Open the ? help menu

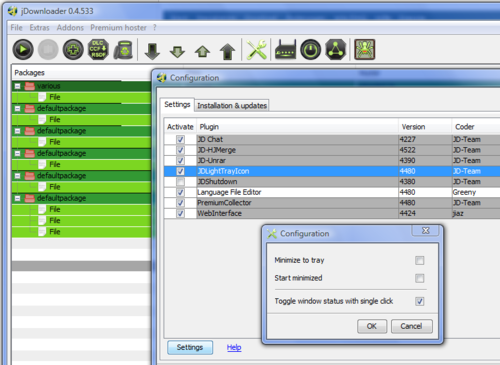[155, 28]
